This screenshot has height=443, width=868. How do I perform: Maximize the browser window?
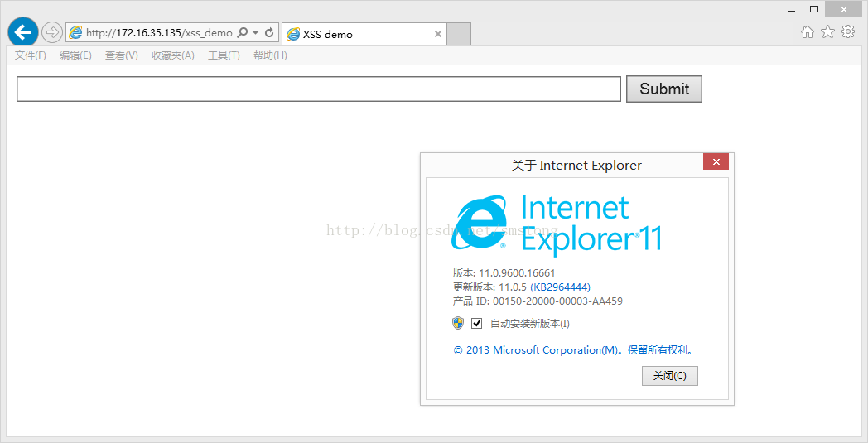click(813, 9)
